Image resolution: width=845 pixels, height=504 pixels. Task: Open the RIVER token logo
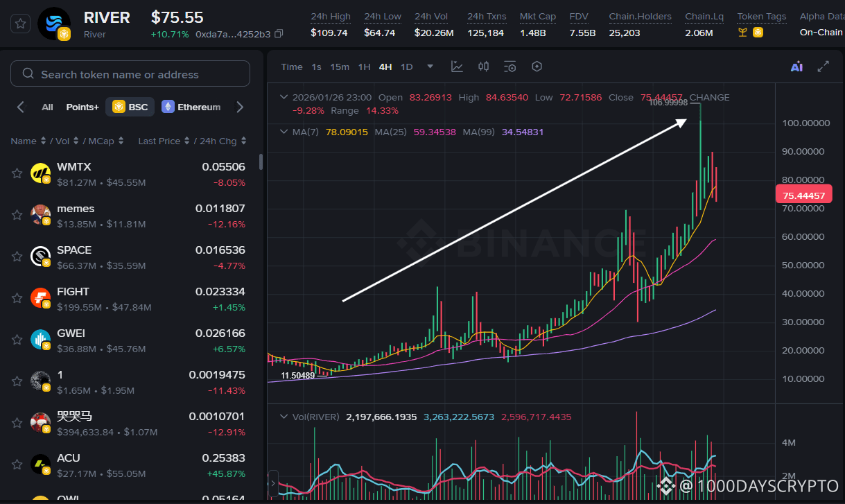53,24
